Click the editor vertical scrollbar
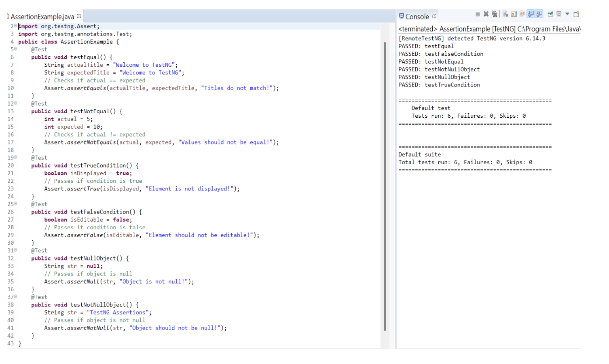 (x=385, y=186)
